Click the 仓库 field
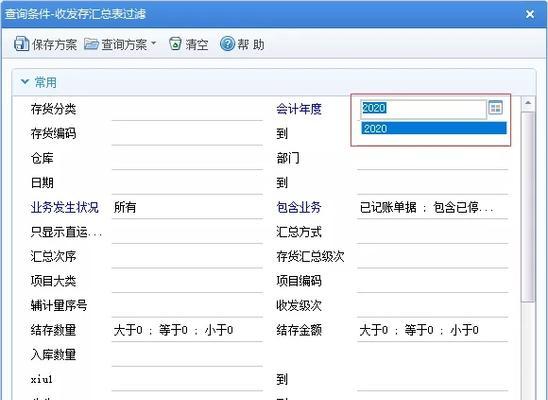The height and width of the screenshot is (400, 548). pos(187,159)
